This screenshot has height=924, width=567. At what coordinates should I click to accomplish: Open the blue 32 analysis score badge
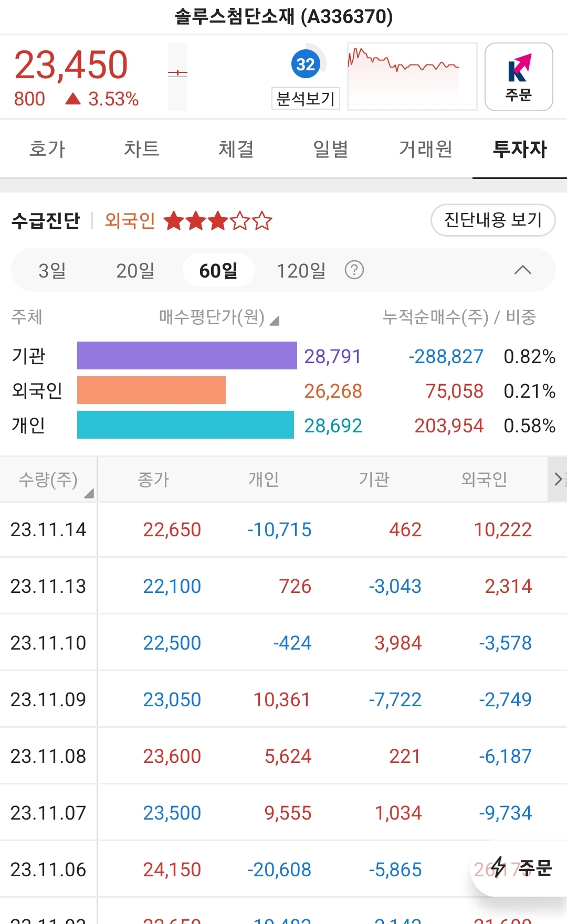coord(306,64)
